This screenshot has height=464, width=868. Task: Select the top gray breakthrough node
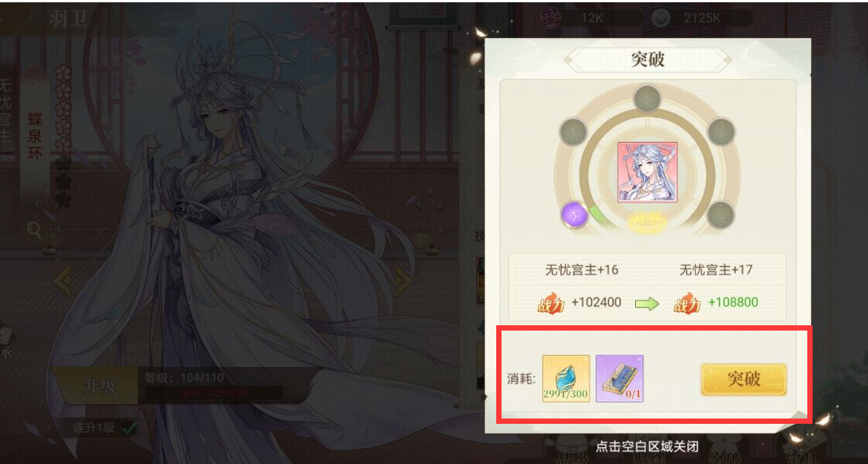point(646,99)
